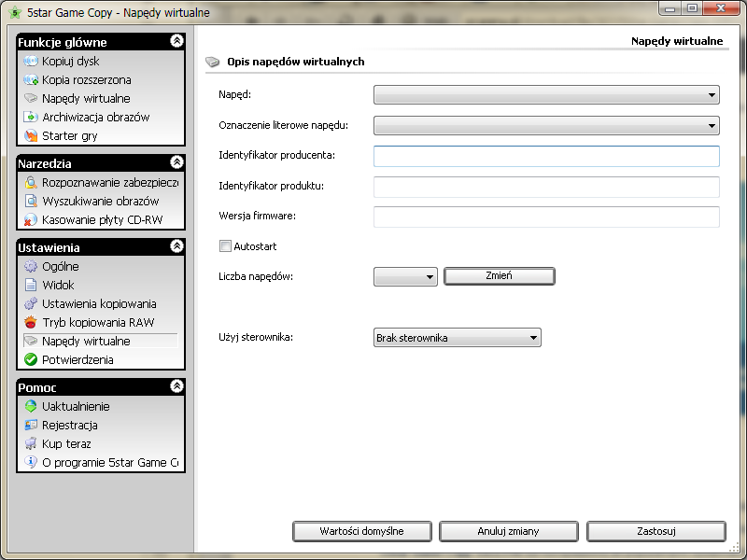This screenshot has width=747, height=560.
Task: Click the Potwierdzenia green checkmark icon
Action: coord(31,359)
